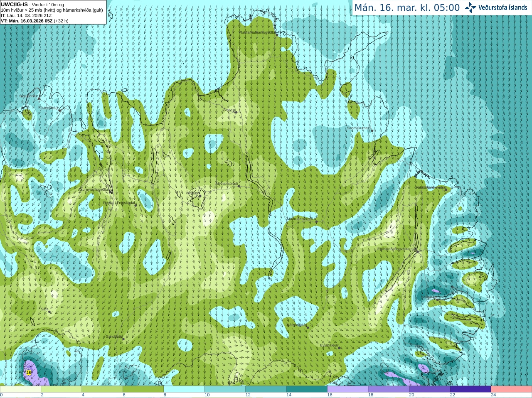The height and width of the screenshot is (398, 532).
Task: Click the Möðrudalsöræfi II station label
Action: (x=301, y=219)
